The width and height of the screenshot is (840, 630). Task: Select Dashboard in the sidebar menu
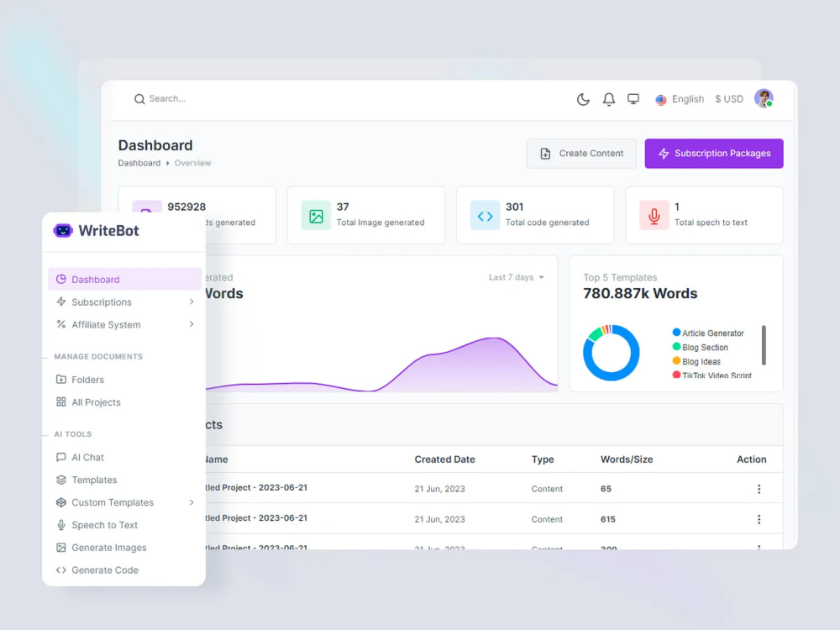(125, 279)
